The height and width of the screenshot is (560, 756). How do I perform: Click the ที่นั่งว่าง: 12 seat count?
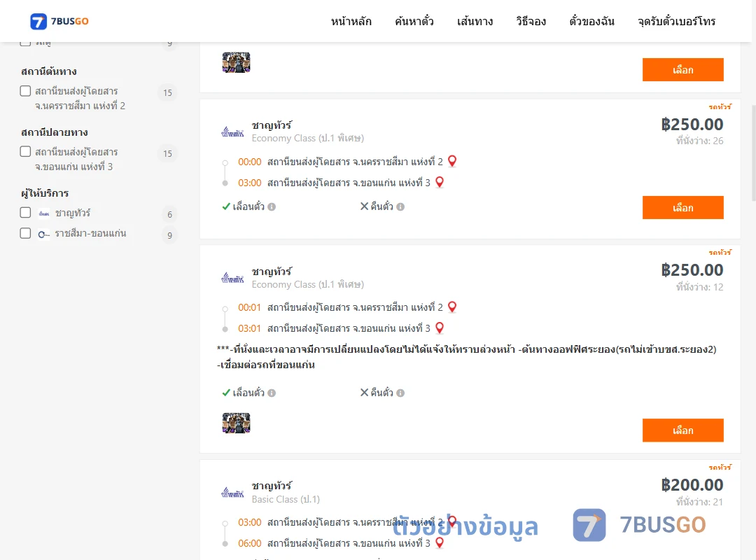point(699,287)
